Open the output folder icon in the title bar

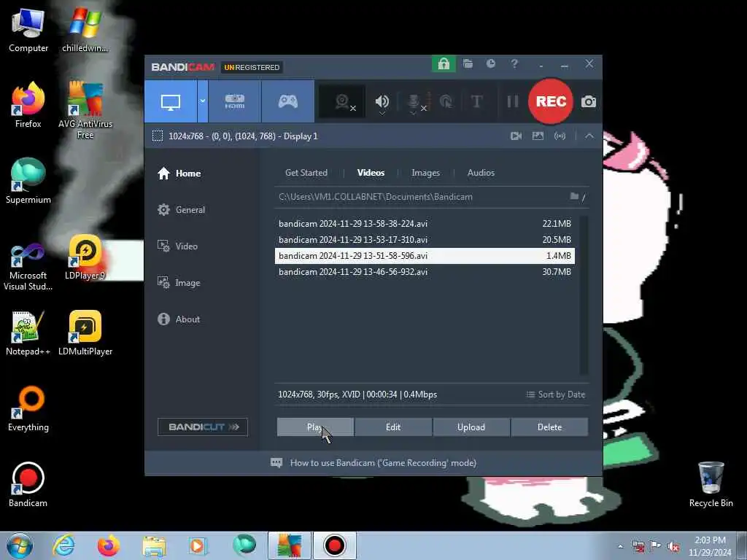click(468, 64)
